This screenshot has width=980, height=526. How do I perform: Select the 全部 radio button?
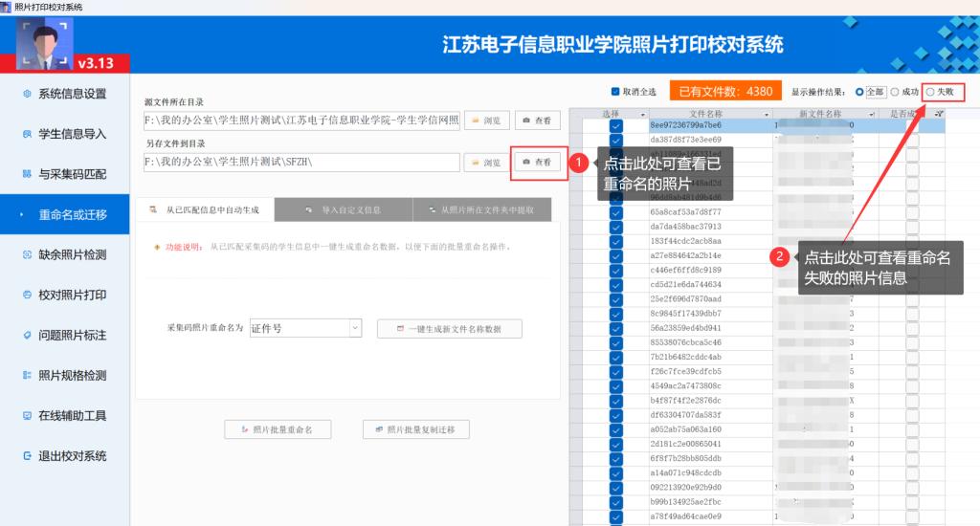click(x=859, y=92)
